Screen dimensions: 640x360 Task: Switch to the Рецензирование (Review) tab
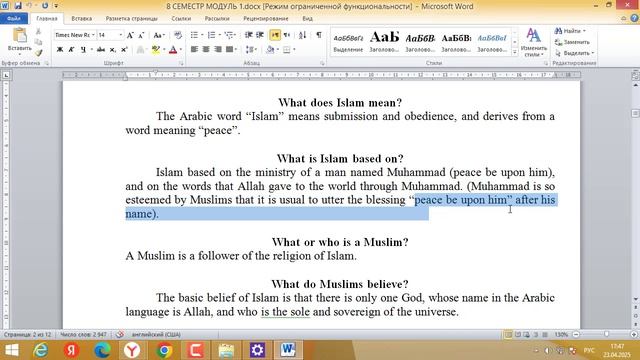[x=266, y=18]
